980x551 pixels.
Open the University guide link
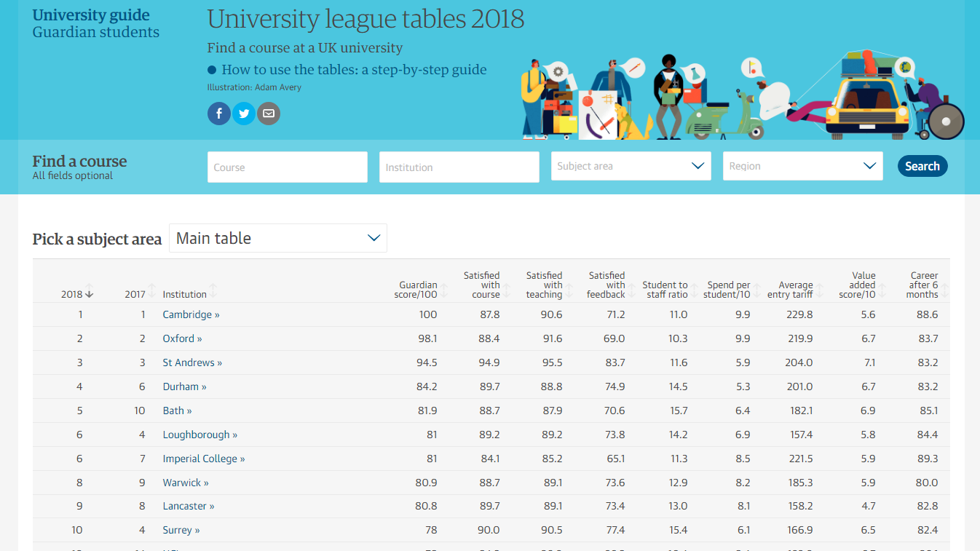(x=91, y=15)
